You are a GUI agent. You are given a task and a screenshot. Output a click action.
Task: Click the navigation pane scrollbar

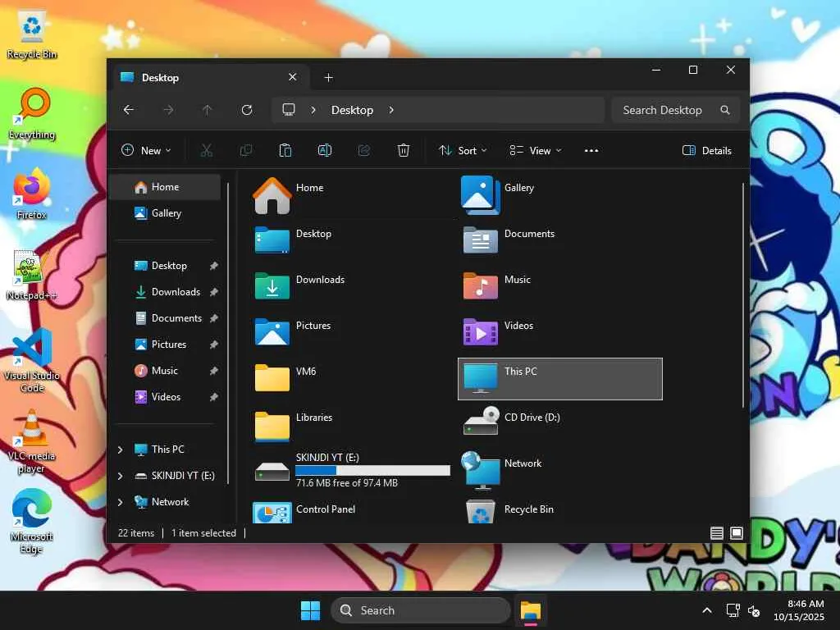click(x=228, y=332)
